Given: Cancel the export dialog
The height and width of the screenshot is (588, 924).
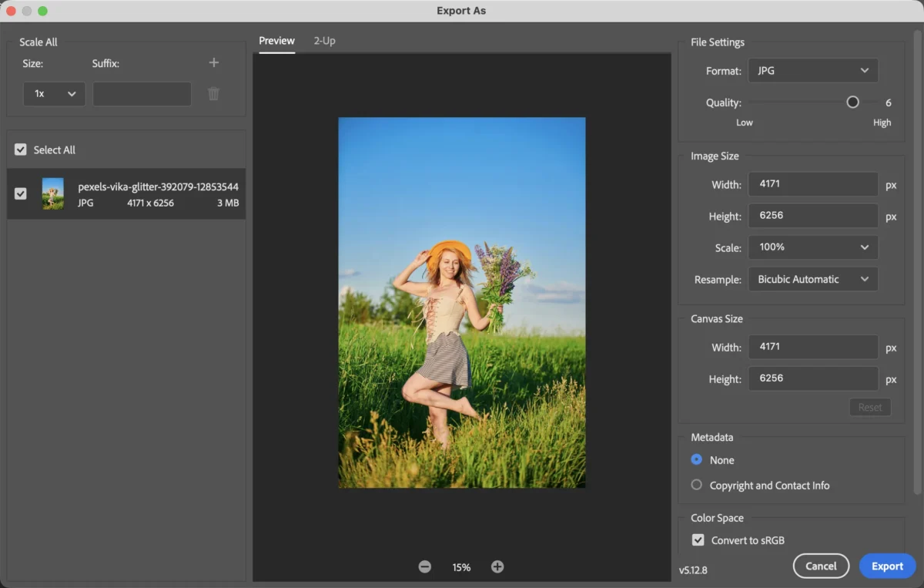Looking at the screenshot, I should [x=821, y=566].
